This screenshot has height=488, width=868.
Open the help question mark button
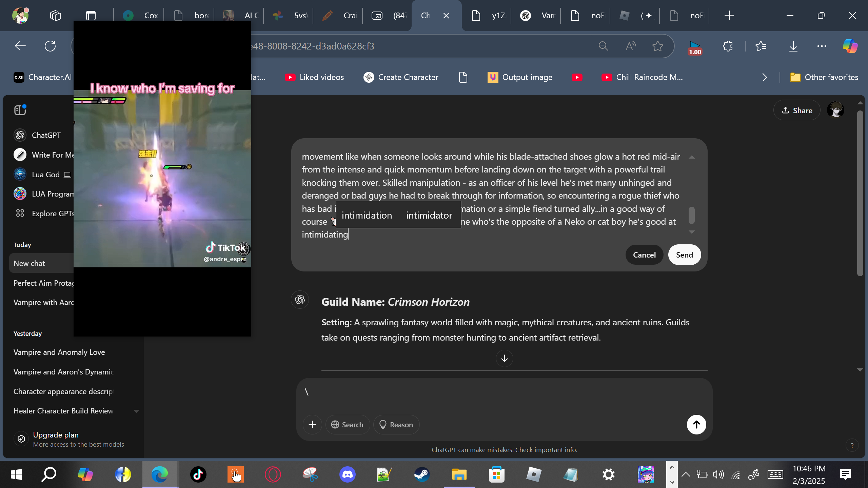tap(852, 445)
